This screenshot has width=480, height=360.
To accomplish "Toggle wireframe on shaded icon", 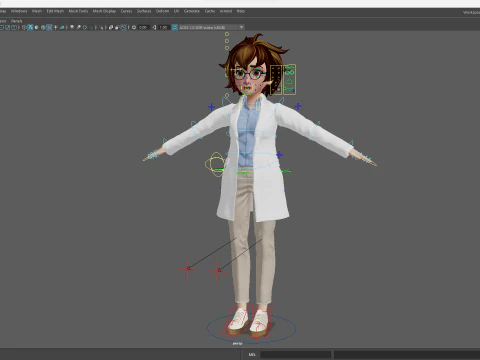I will [x=43, y=27].
